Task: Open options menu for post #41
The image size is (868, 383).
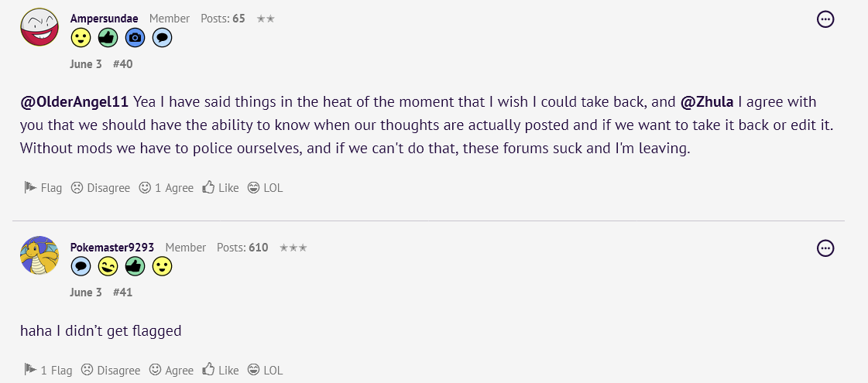Action: 825,248
